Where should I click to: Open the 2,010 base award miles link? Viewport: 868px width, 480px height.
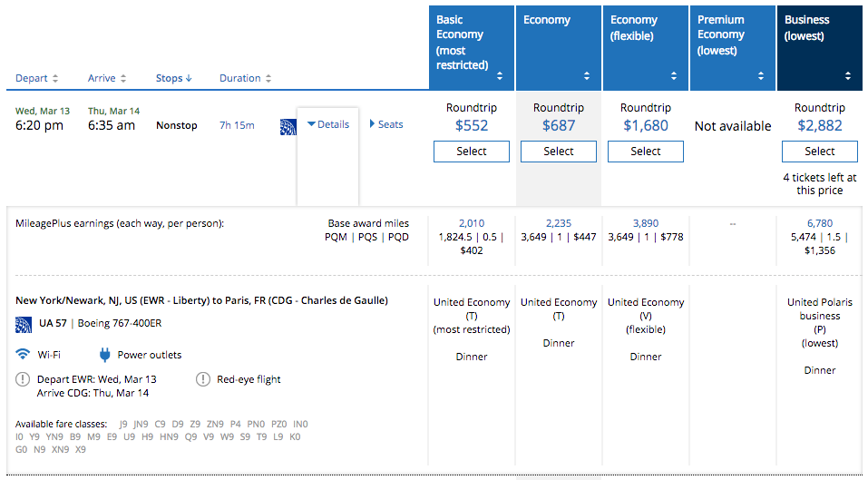[x=472, y=223]
